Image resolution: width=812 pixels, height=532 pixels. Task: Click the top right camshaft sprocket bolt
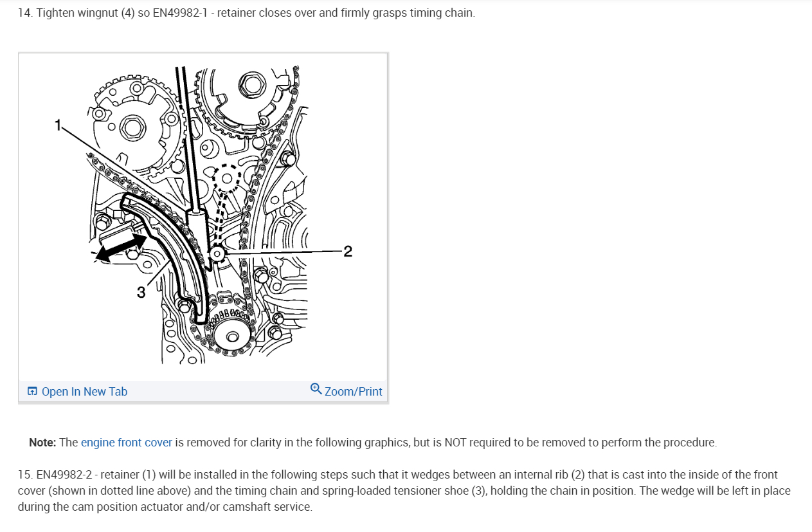249,84
